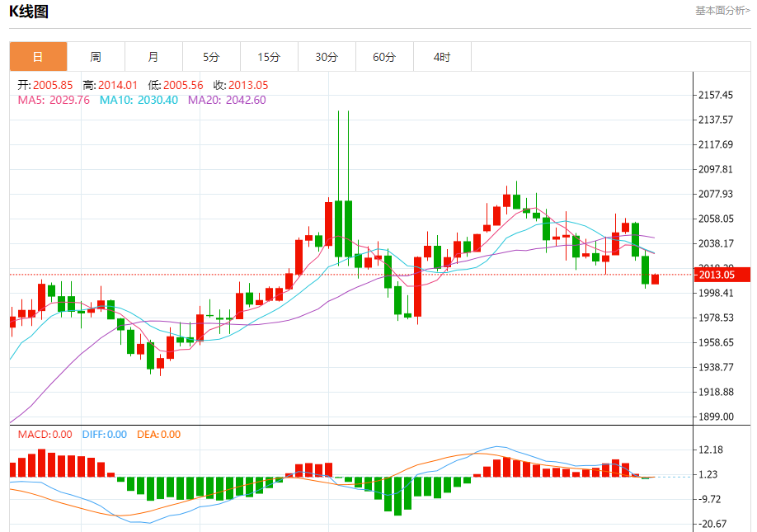This screenshot has width=757, height=532.
Task: Open the 15分 interval tab
Action: 269,57
